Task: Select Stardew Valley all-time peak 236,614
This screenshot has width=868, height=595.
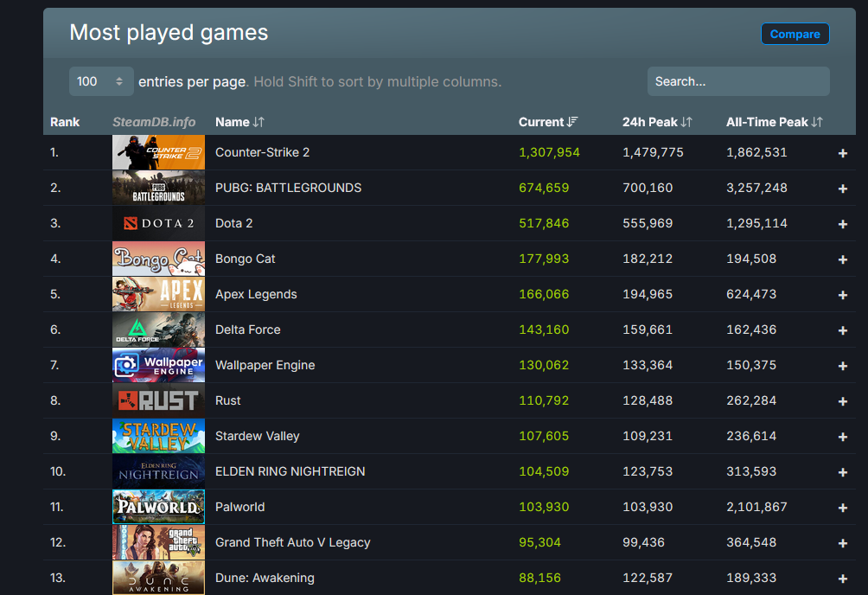Action: pyautogui.click(x=751, y=436)
